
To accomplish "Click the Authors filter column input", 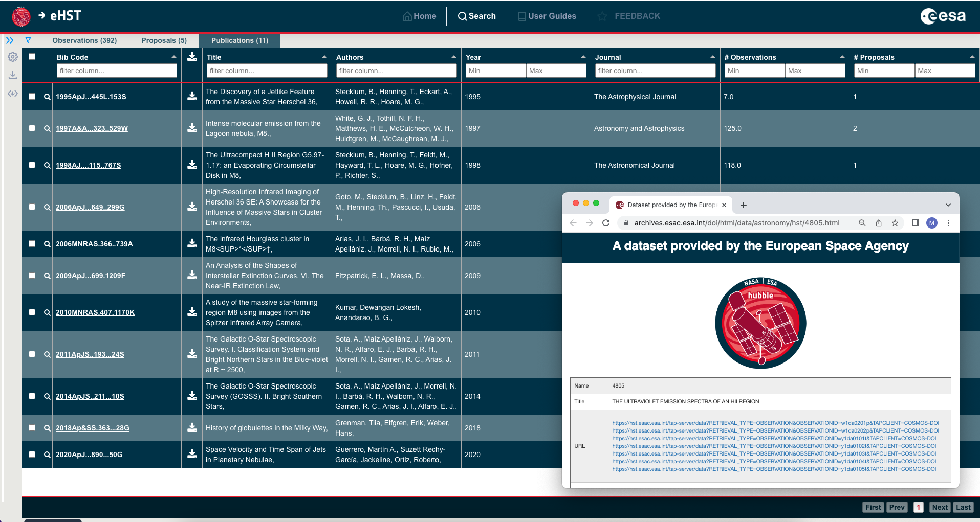I will tap(396, 71).
